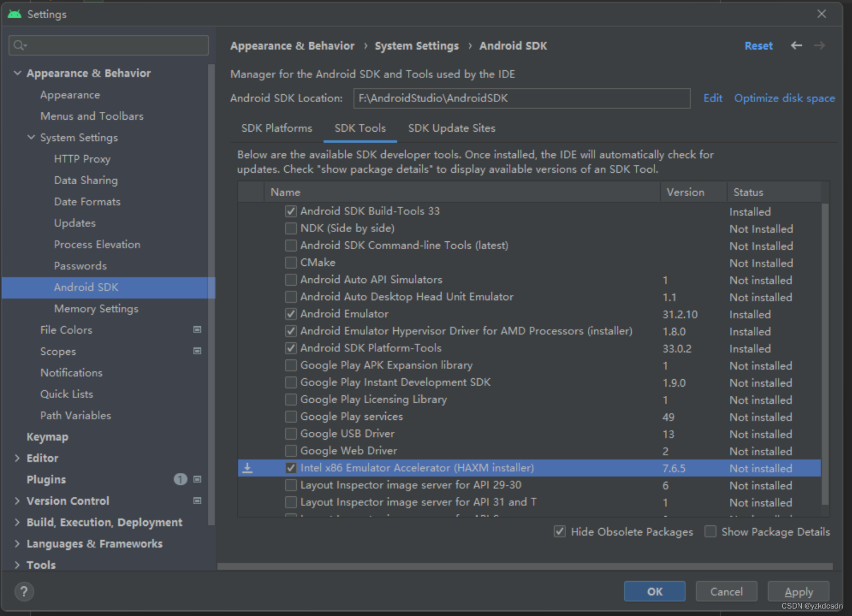Click the project-level icon next to Scopes
This screenshot has width=852, height=616.
point(197,351)
